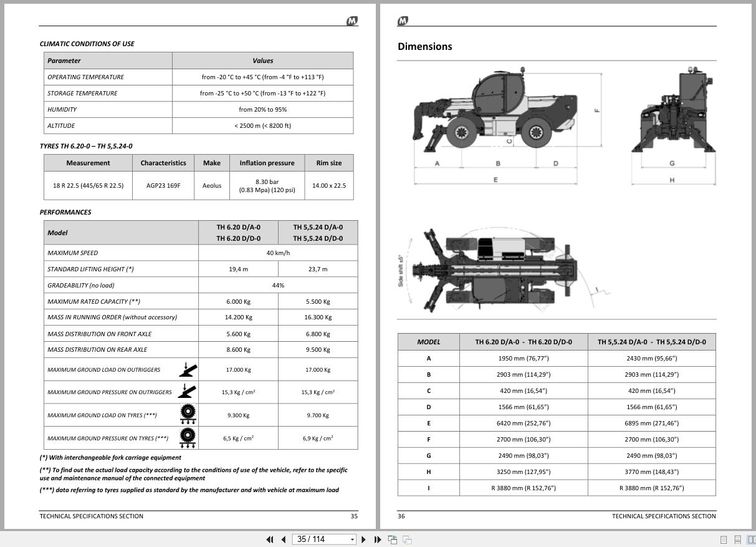Go to the next page
This screenshot has width=756, height=547.
tap(364, 540)
